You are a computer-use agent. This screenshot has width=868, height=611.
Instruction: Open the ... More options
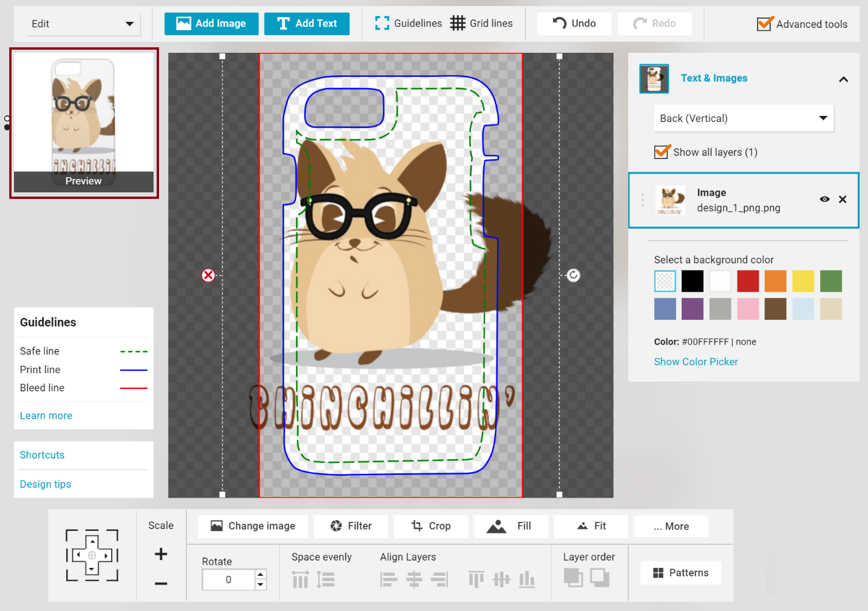point(671,526)
